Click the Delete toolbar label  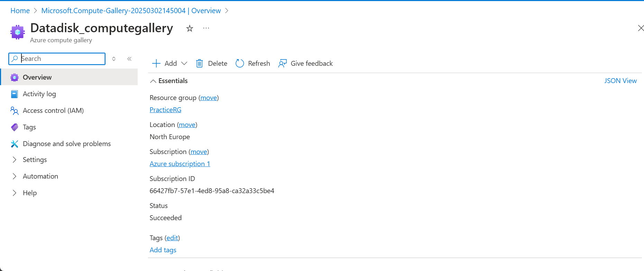pos(218,63)
